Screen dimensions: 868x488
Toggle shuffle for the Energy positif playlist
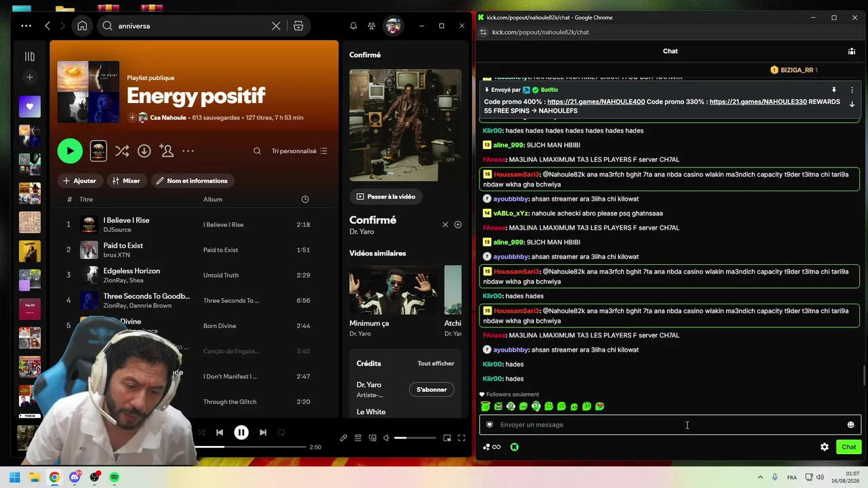pyautogui.click(x=122, y=151)
